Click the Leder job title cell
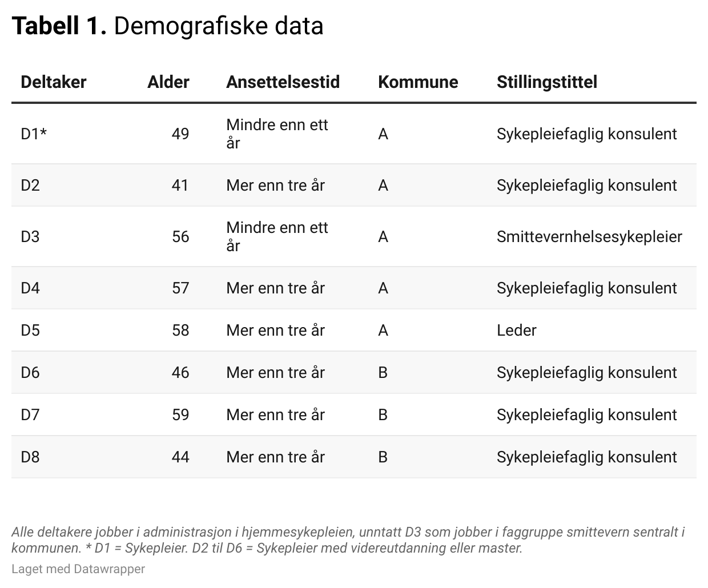Screen dimensions: 708x588 click(x=516, y=331)
